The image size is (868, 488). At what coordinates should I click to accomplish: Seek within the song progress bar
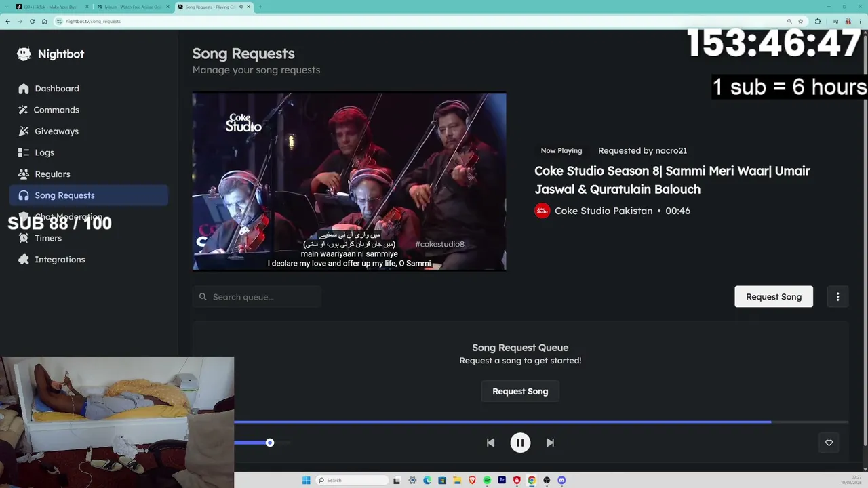[541, 422]
